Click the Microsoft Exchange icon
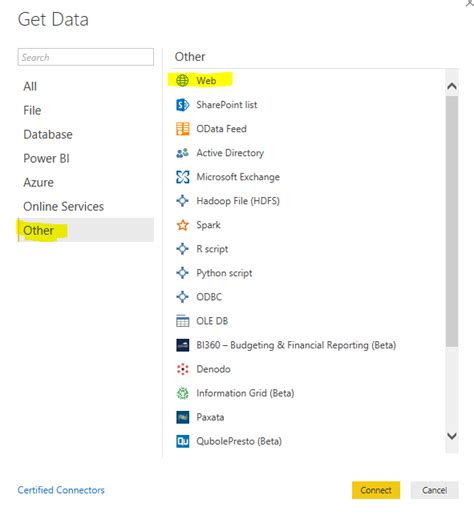This screenshot has width=474, height=515. coord(182,177)
